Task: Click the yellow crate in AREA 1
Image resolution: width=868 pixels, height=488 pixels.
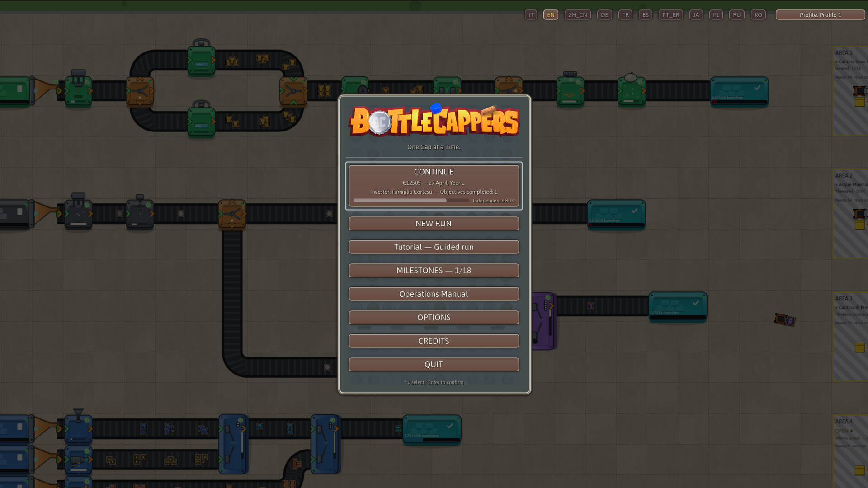Action: coord(859,102)
